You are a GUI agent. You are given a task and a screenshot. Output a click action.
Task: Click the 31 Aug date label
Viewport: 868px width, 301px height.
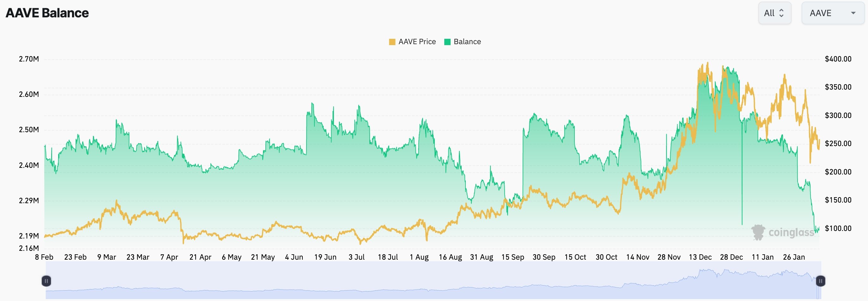pyautogui.click(x=482, y=257)
